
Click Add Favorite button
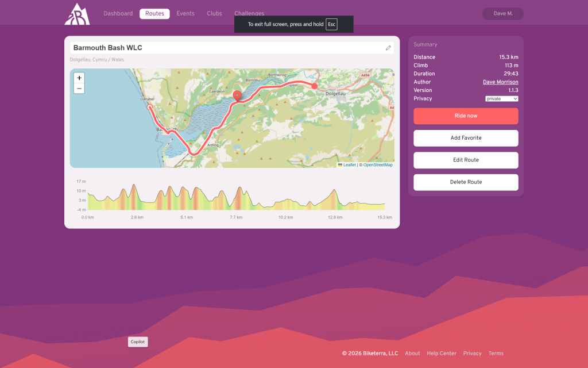[x=466, y=138]
